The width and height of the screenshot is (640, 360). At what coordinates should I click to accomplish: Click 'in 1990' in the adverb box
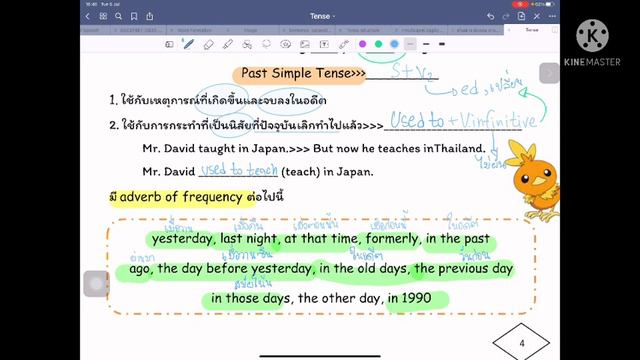pos(409,298)
